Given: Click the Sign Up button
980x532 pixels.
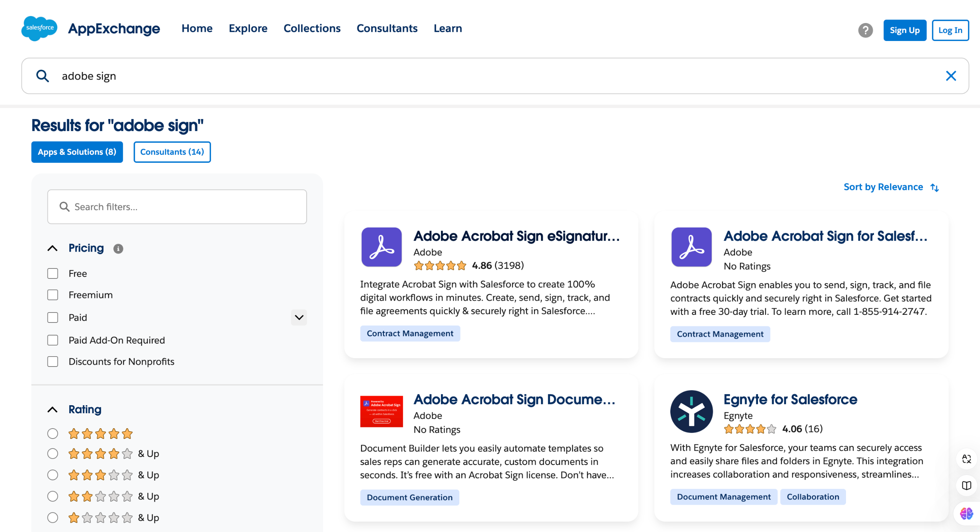Looking at the screenshot, I should pos(904,30).
